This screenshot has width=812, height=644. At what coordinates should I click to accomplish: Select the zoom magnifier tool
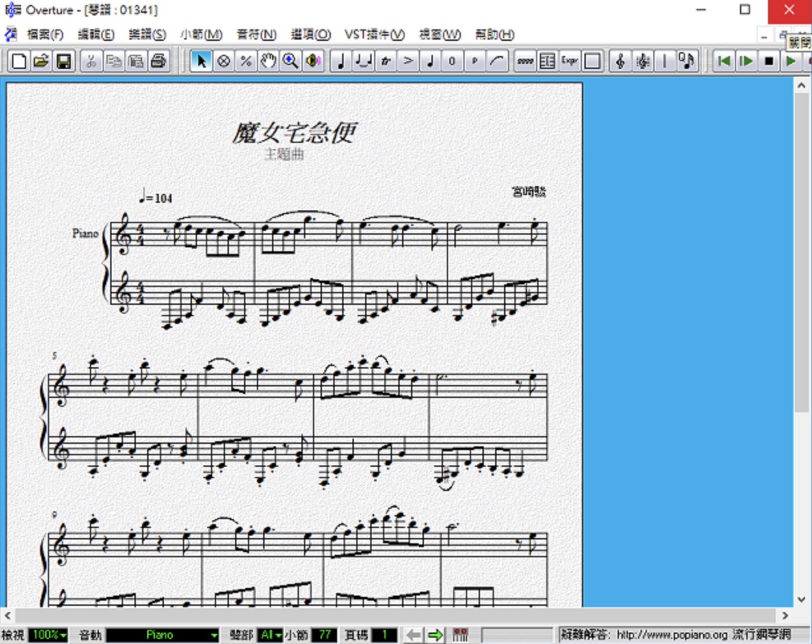291,61
